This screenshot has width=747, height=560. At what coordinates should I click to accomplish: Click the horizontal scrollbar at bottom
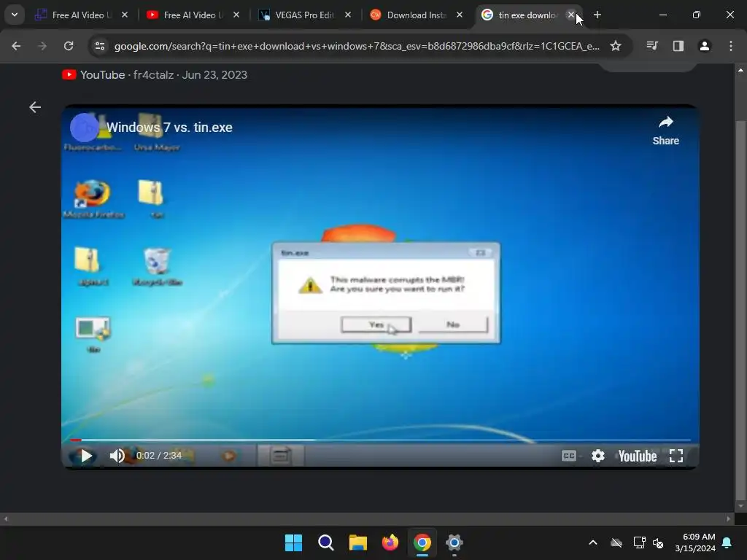click(367, 518)
